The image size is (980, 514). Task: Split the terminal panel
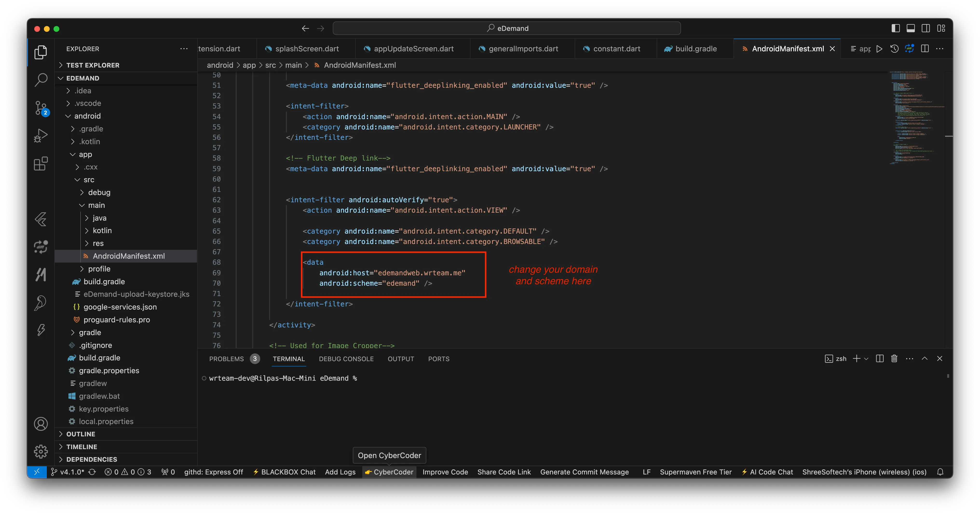pyautogui.click(x=880, y=358)
